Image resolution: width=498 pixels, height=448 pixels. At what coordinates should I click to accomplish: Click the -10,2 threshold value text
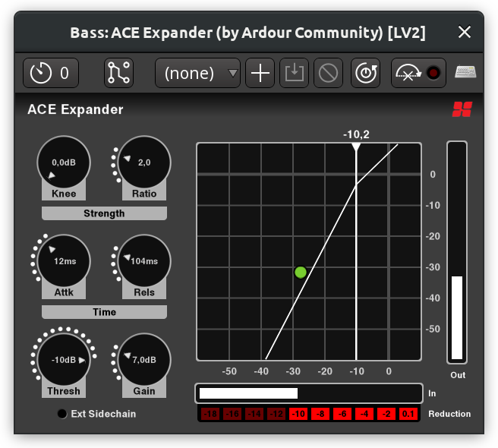[x=356, y=134]
